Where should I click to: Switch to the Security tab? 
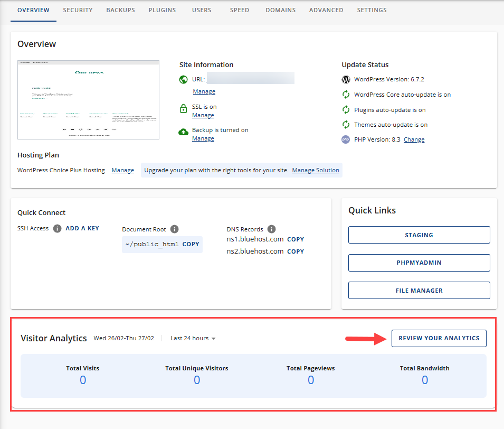coord(78,10)
